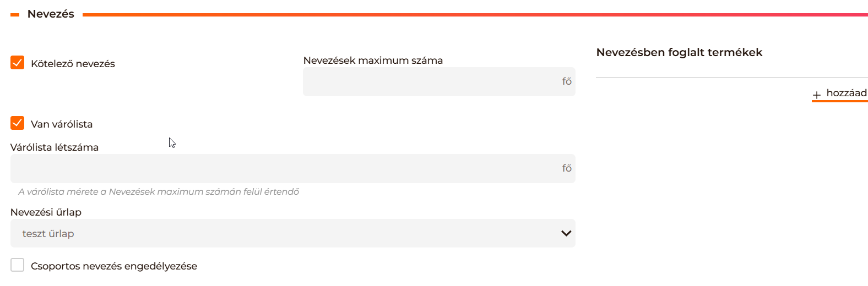The image size is (868, 286).
Task: Click the chevron arrow on Nevezési űrlap
Action: coord(566,233)
